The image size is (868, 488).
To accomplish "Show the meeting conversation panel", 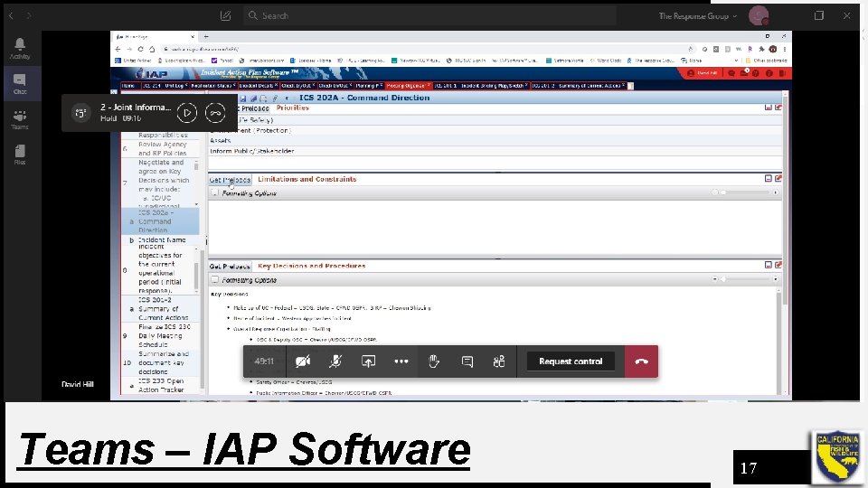I will [467, 361].
